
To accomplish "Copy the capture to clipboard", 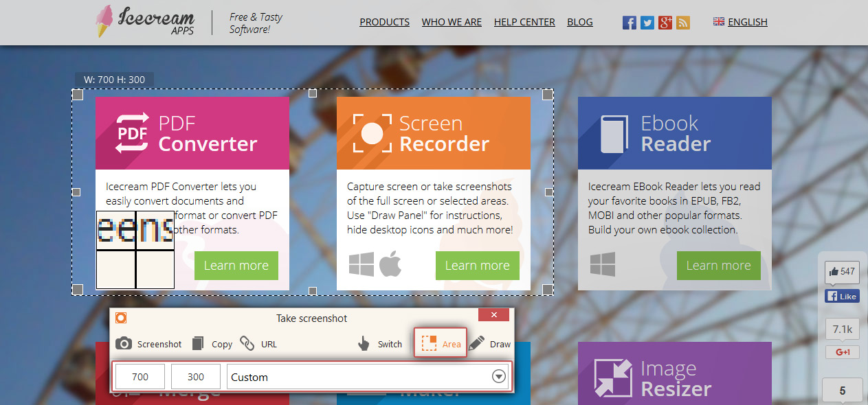I will [x=212, y=344].
